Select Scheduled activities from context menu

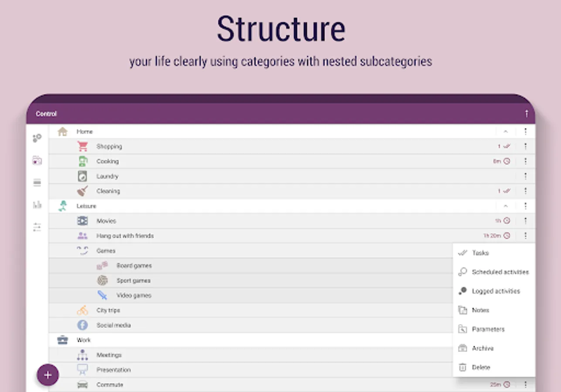pyautogui.click(x=494, y=272)
